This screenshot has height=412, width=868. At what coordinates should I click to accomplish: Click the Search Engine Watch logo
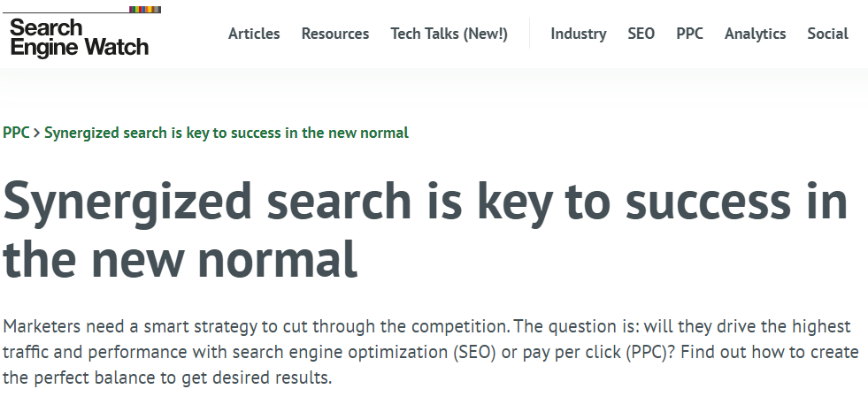(79, 37)
